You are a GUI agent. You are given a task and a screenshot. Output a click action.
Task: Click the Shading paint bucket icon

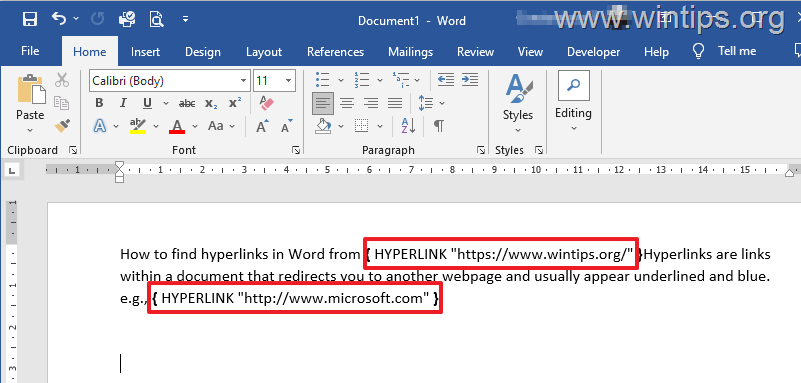[323, 126]
